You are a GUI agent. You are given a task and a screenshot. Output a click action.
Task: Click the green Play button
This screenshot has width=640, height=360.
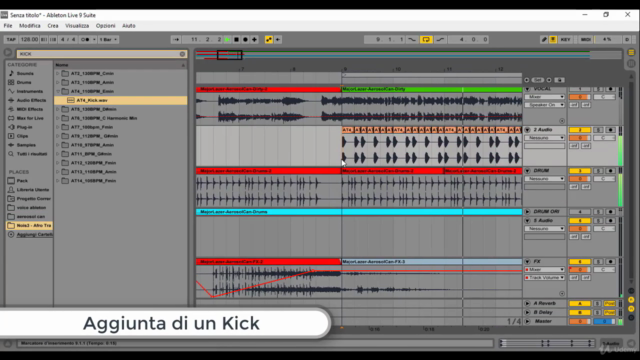click(227, 40)
